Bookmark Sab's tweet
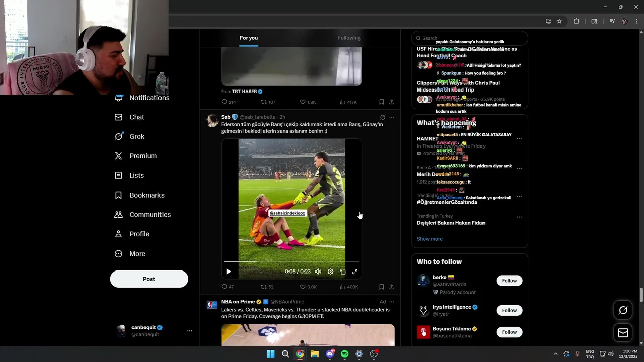Screen dimensions: 644x362 click(382, 287)
